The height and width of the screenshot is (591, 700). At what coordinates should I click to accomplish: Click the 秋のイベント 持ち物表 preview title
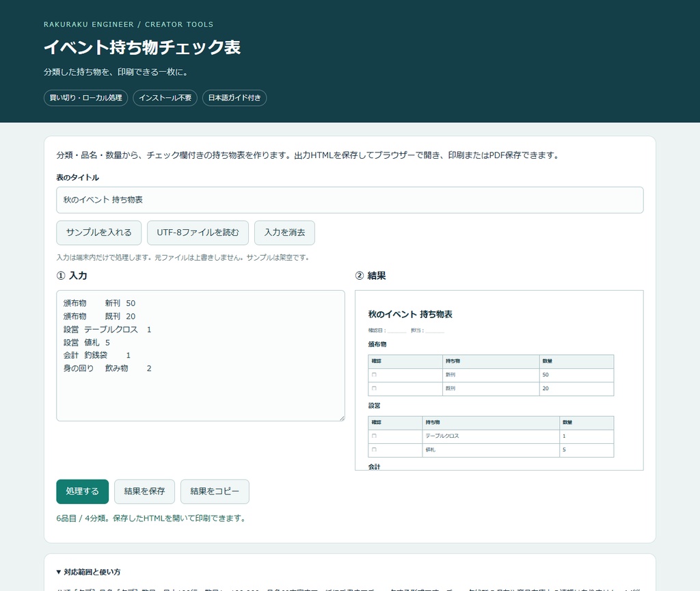(410, 315)
